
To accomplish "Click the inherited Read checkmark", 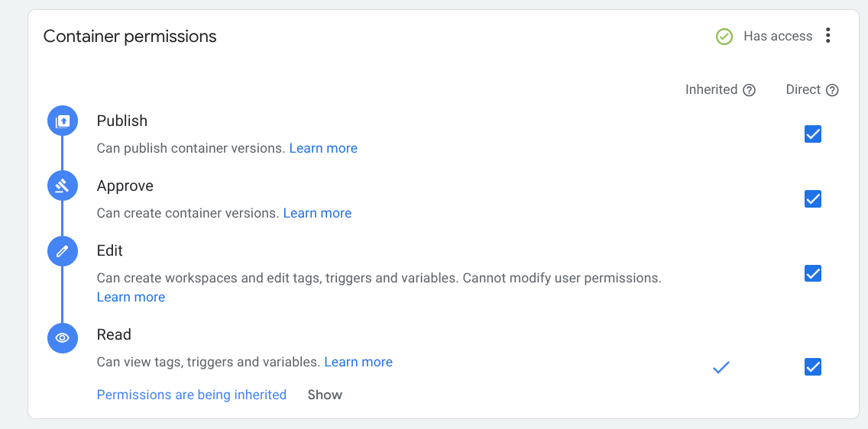I will [721, 367].
